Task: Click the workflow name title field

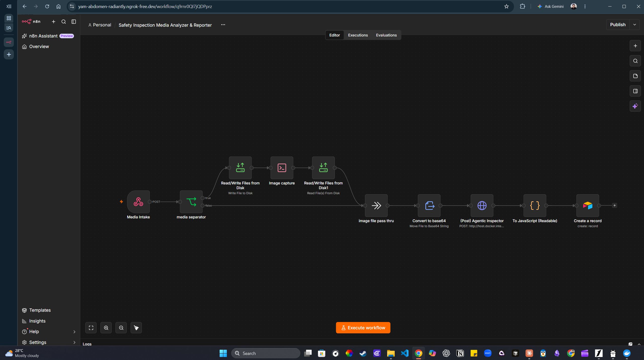Action: [x=165, y=25]
